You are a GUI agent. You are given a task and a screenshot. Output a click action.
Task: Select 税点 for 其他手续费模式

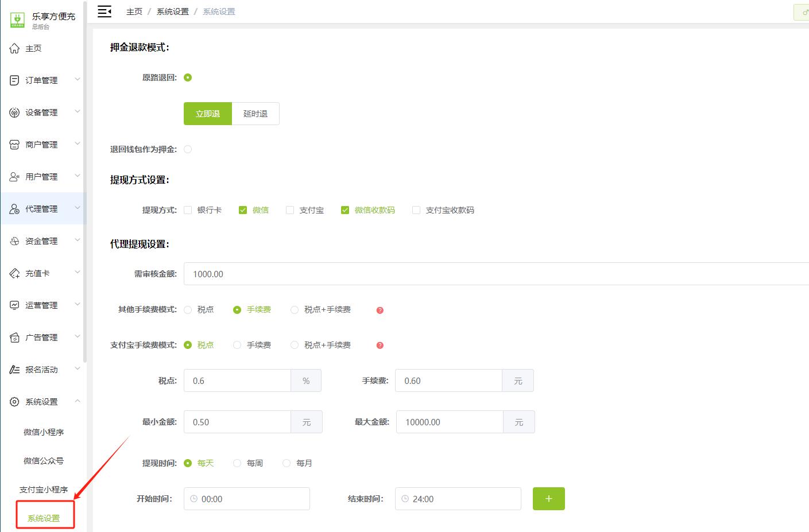188,310
